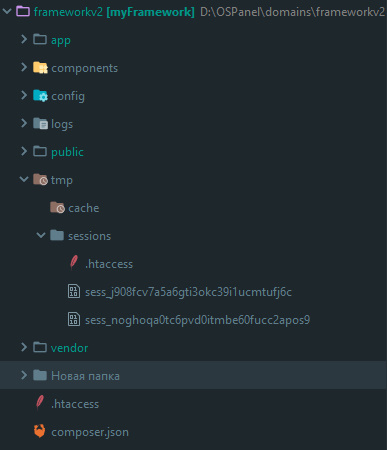
Task: Collapse the frameworkv2 project root
Action: [7, 11]
